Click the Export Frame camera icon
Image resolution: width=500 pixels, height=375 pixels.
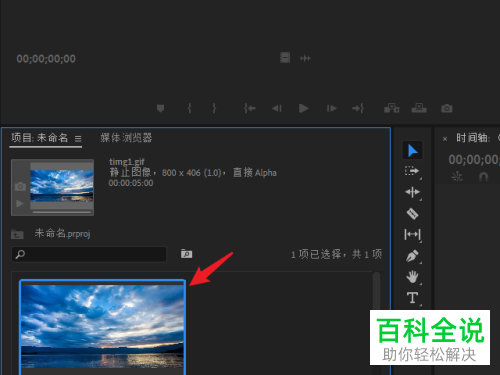tap(447, 108)
